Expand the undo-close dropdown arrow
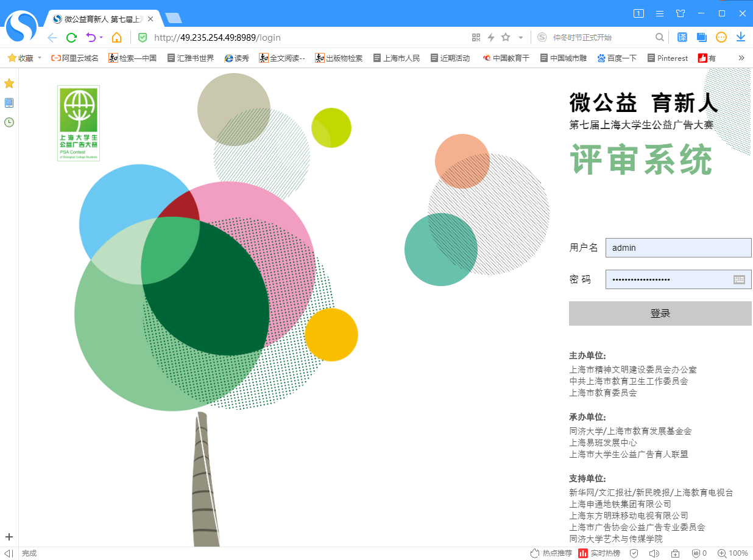 (x=101, y=38)
